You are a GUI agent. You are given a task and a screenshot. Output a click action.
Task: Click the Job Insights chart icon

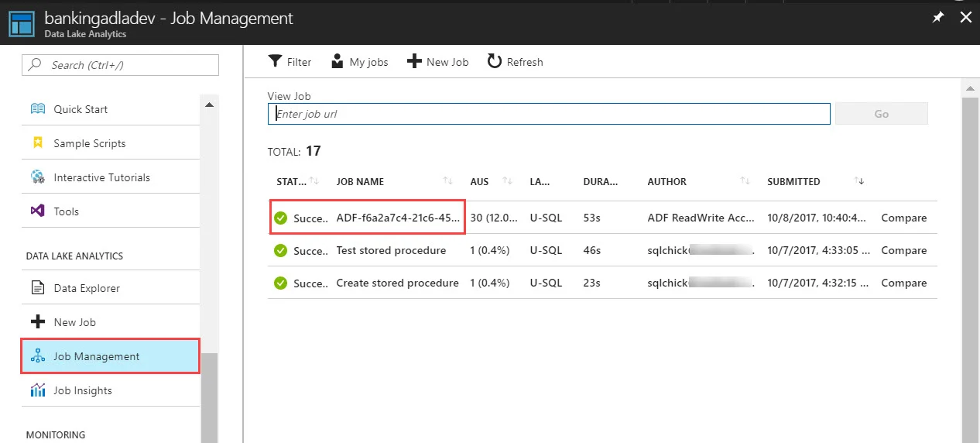[x=38, y=390]
